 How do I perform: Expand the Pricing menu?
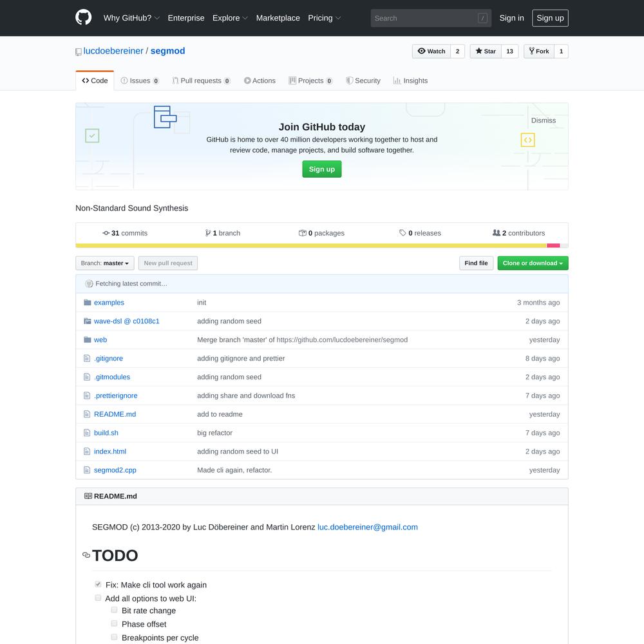(325, 18)
